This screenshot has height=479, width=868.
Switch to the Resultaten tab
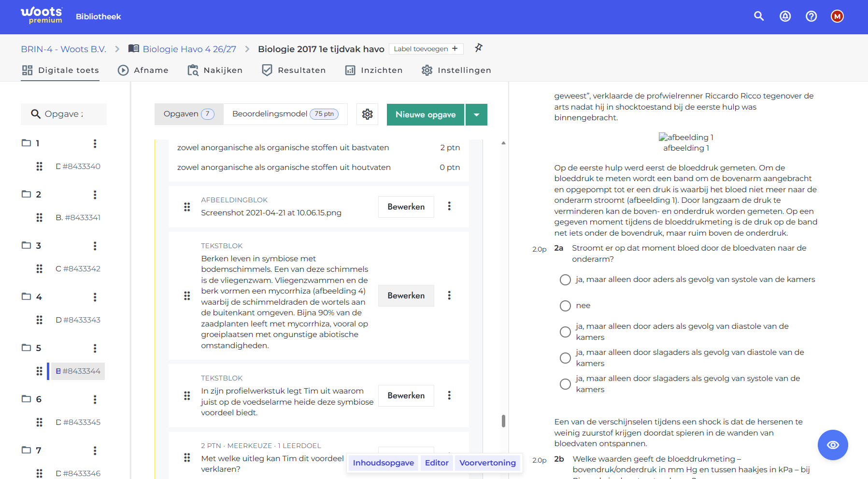[294, 70]
